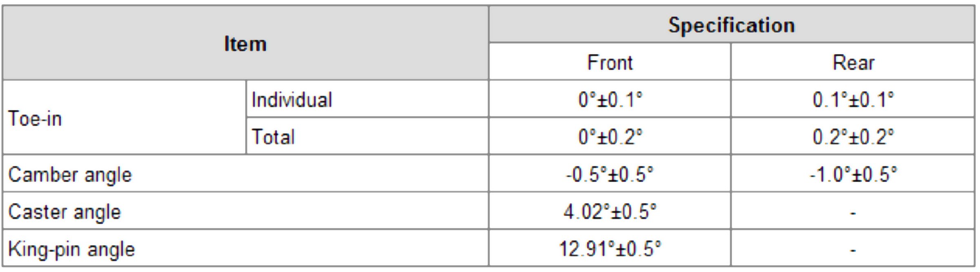
Task: Click the King-pin angle row label
Action: click(x=71, y=249)
